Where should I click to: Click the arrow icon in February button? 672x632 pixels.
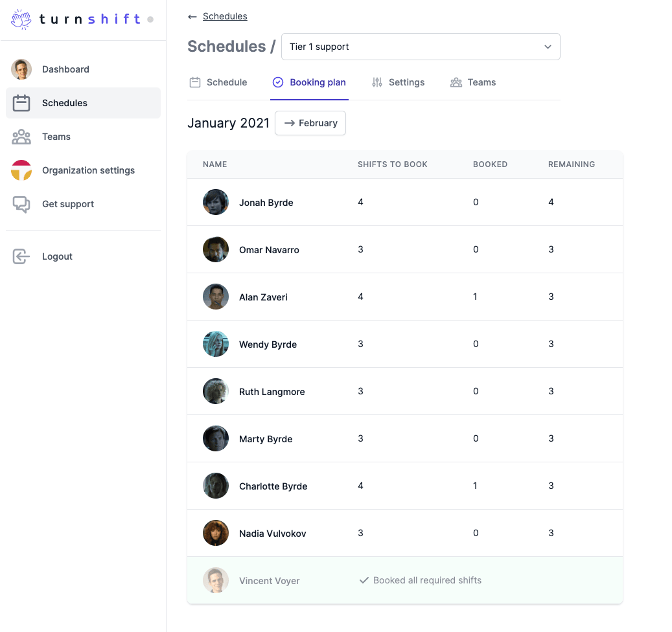290,123
